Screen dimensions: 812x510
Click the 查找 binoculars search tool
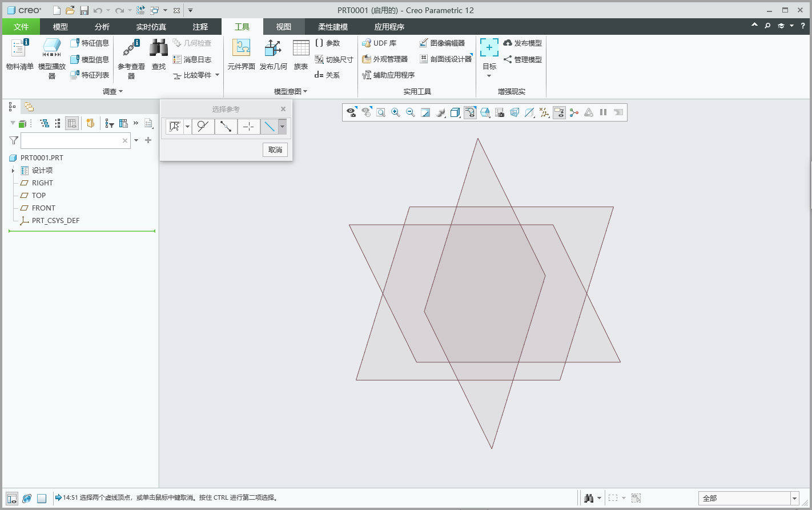[159, 55]
